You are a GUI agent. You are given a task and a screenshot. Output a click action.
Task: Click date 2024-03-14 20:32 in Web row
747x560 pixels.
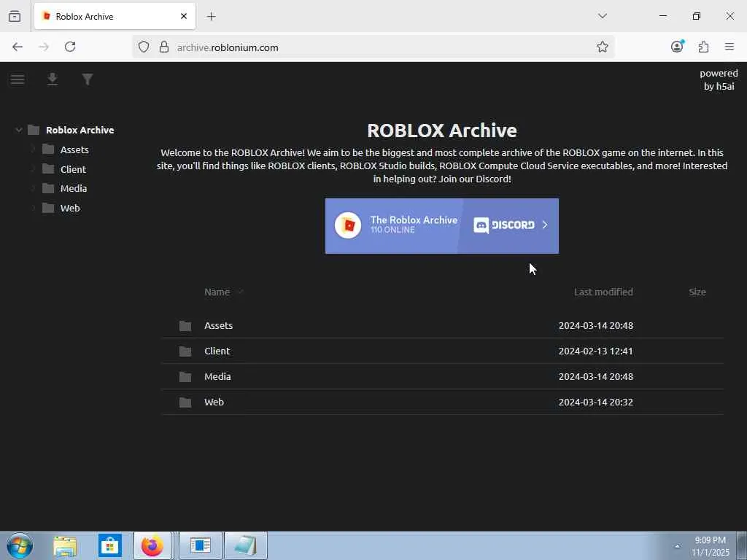(x=595, y=402)
